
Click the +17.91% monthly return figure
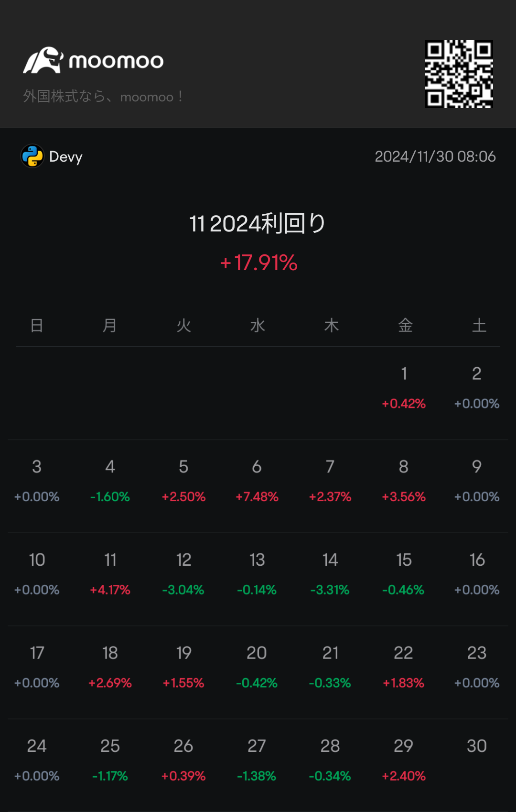(258, 263)
